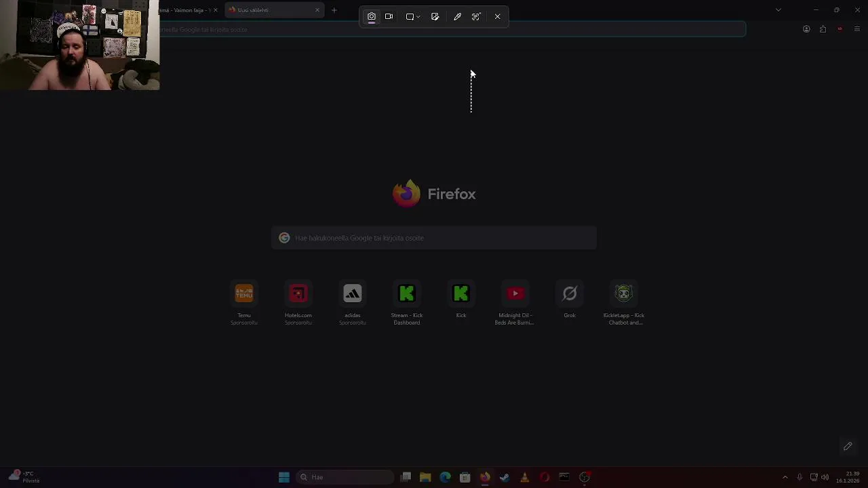This screenshot has width=868, height=488.
Task: Open the network icon in system tray
Action: click(x=814, y=477)
